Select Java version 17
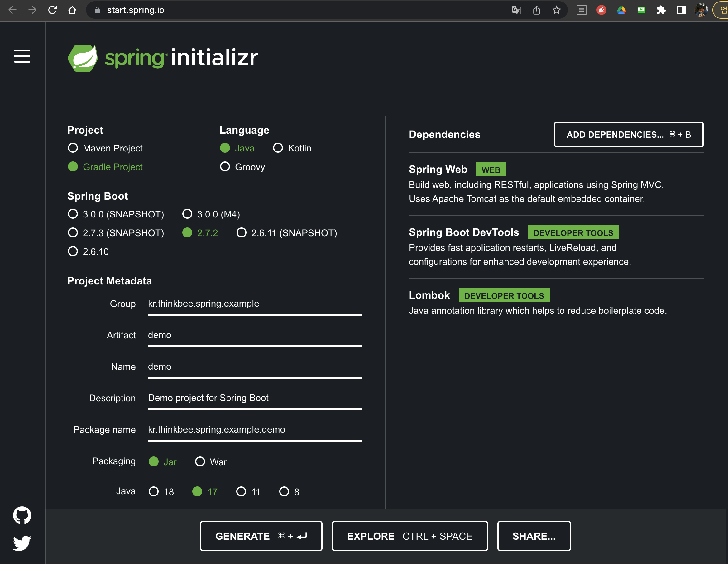The height and width of the screenshot is (564, 728). click(x=205, y=492)
